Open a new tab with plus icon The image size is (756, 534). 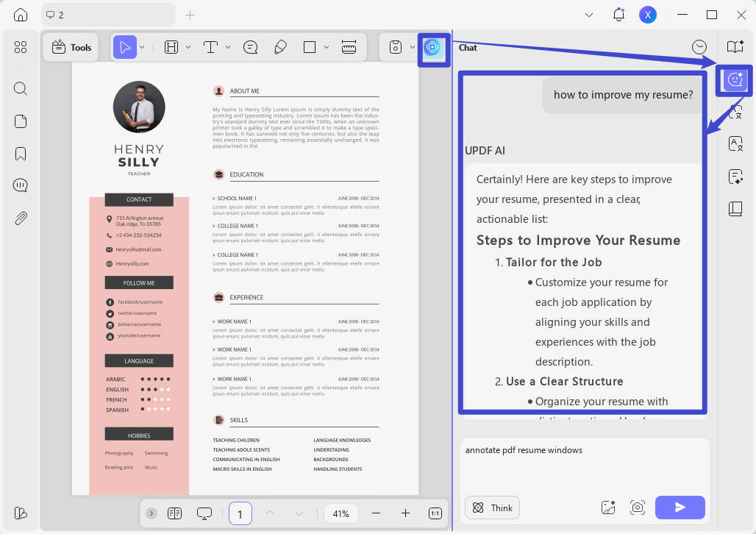[190, 15]
